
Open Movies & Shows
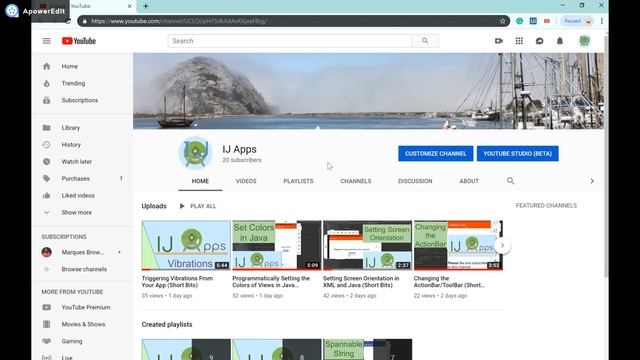(x=82, y=324)
